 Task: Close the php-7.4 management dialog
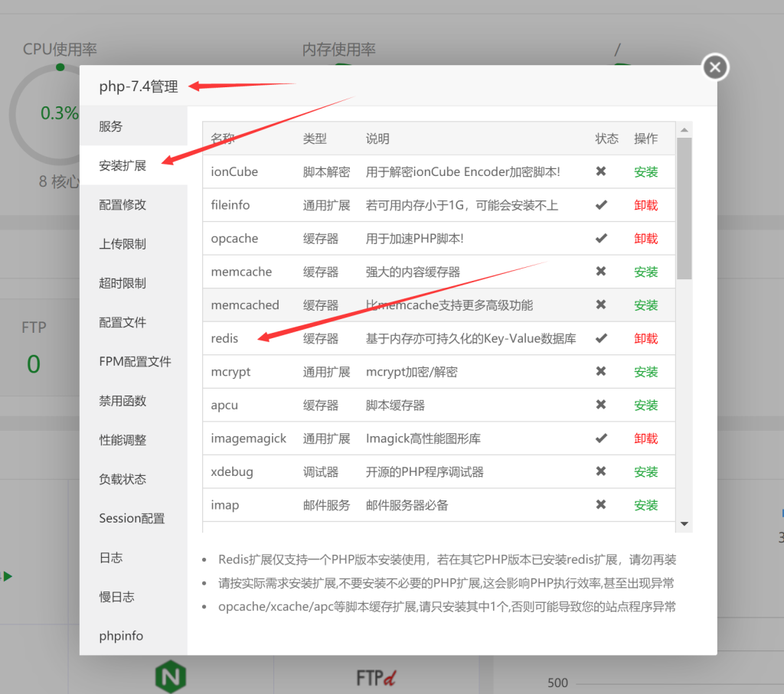[714, 67]
